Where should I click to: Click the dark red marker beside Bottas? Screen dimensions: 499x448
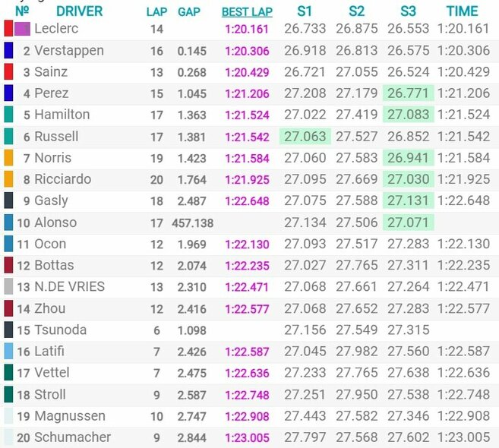click(8, 266)
